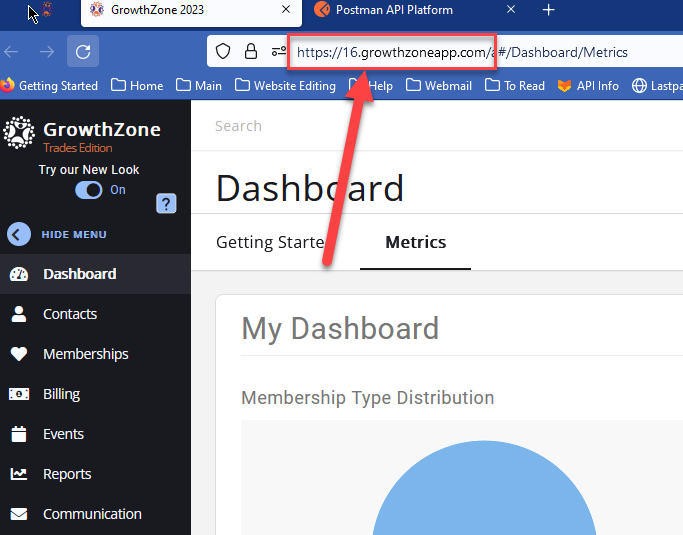Viewport: 683px width, 535px height.
Task: Click the Events calendar icon
Action: click(x=18, y=434)
